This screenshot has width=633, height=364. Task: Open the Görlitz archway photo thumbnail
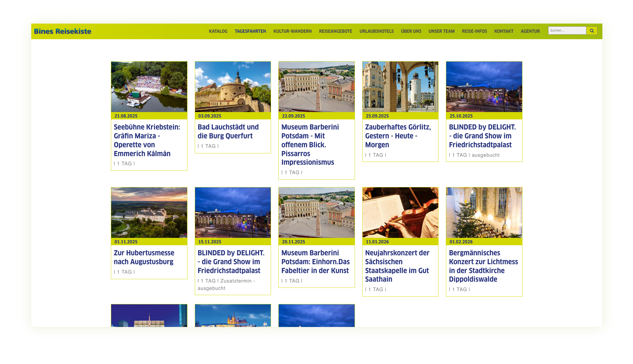click(400, 87)
